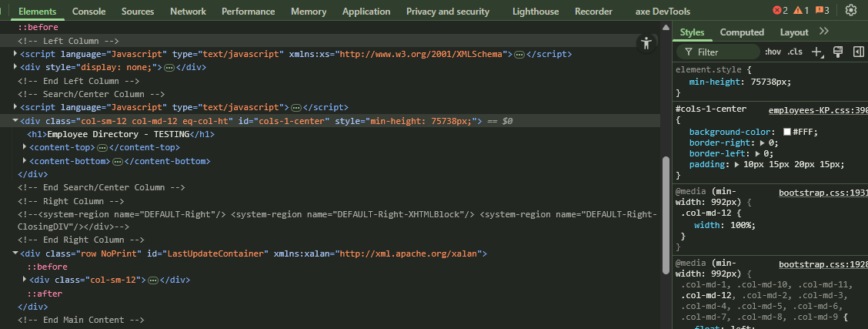The image size is (868, 329).
Task: Expand ellipsis inside content-top element
Action: point(102,148)
